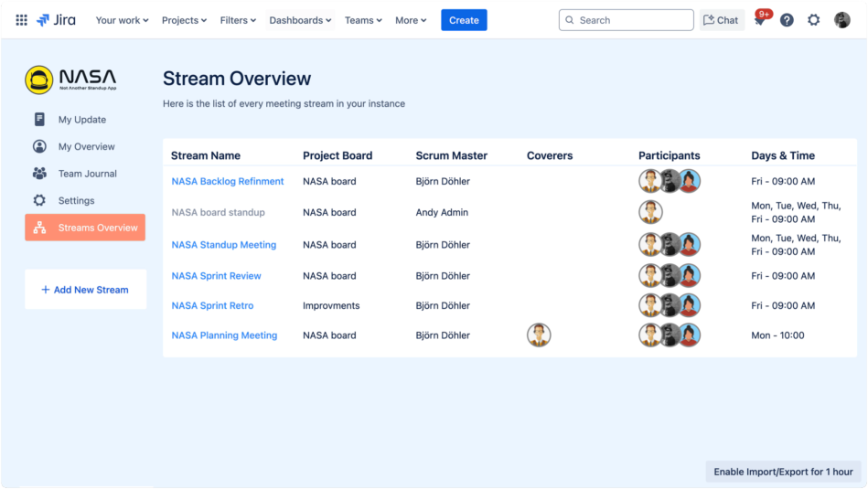
Task: Click the Stream Name column header
Action: (x=206, y=155)
